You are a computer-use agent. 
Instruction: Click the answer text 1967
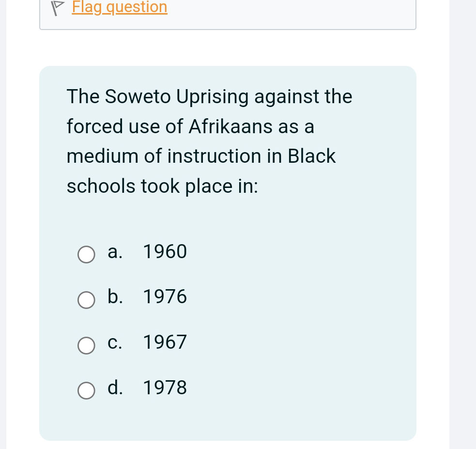point(165,342)
